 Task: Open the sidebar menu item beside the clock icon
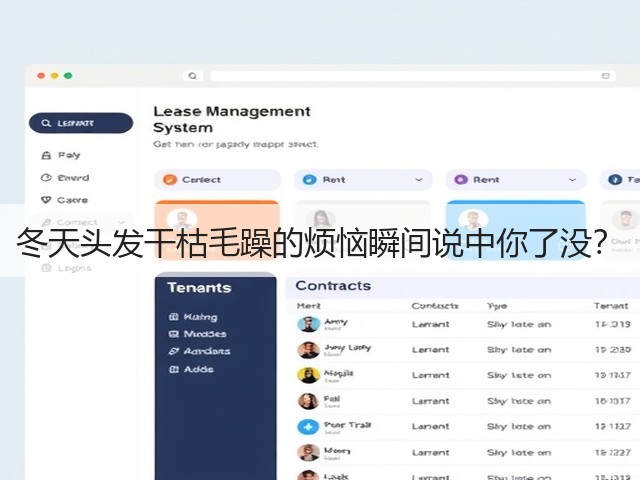point(73,178)
